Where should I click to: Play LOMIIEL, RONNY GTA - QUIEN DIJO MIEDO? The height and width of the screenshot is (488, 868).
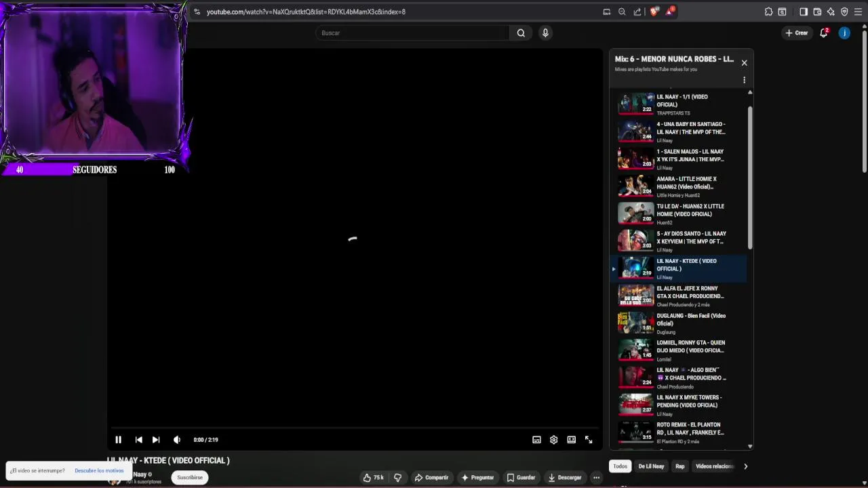(678, 350)
